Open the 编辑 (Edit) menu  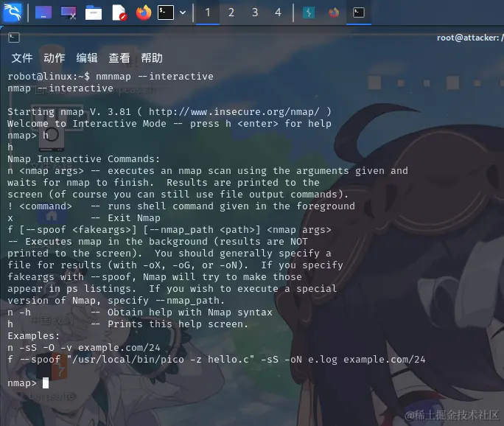tap(87, 58)
